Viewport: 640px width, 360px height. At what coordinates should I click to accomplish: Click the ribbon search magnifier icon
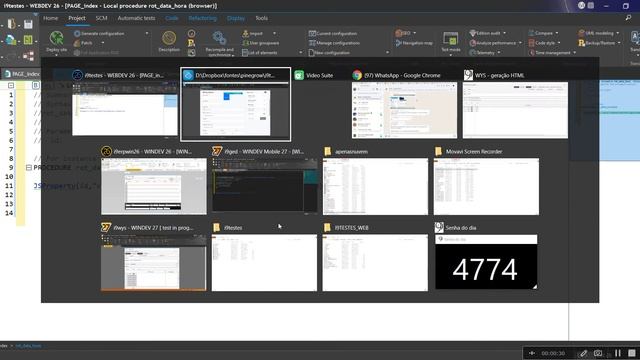[x=628, y=18]
